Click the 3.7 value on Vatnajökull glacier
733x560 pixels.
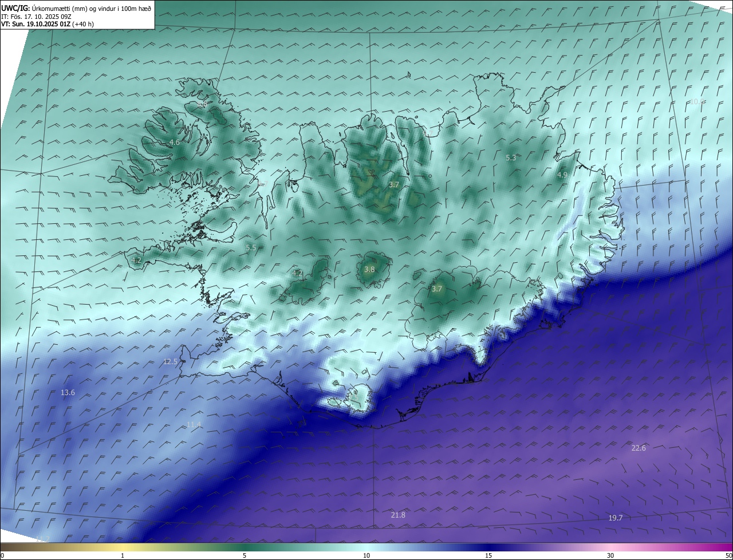click(x=437, y=289)
